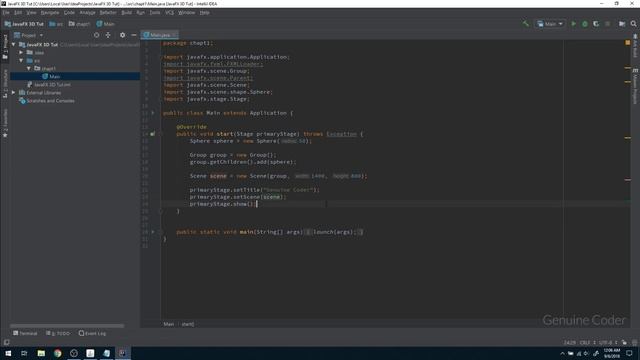Toggle the Favorites tool window side tab
This screenshot has width=640, height=360.
pos(5,123)
